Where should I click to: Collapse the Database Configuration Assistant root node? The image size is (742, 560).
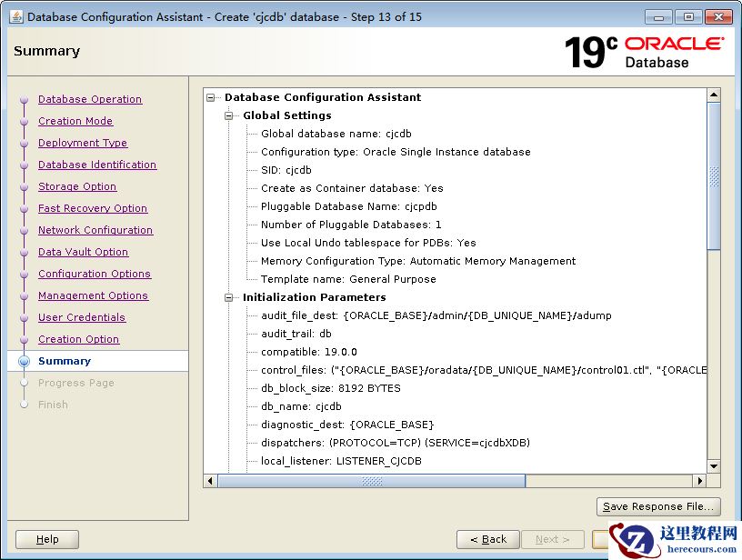tap(211, 97)
